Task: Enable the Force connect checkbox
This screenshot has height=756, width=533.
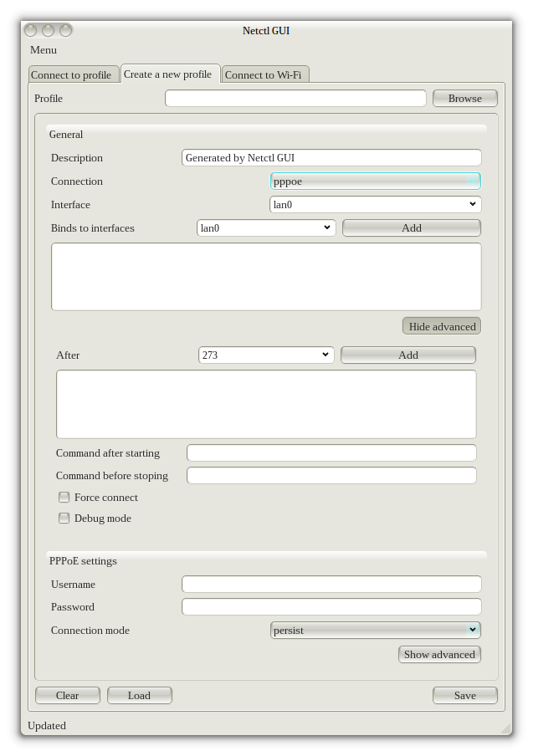Action: click(x=64, y=498)
